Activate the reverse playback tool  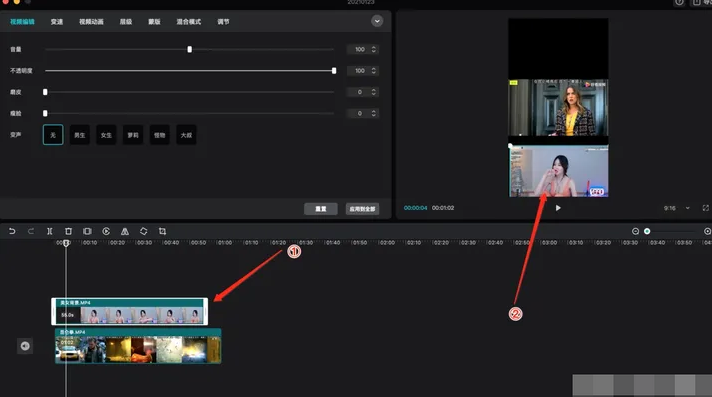tap(106, 231)
